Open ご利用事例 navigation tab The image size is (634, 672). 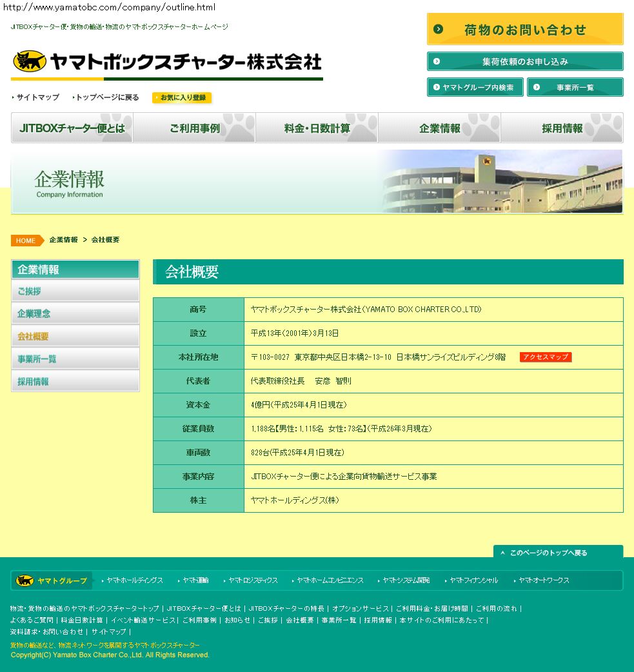click(x=195, y=128)
